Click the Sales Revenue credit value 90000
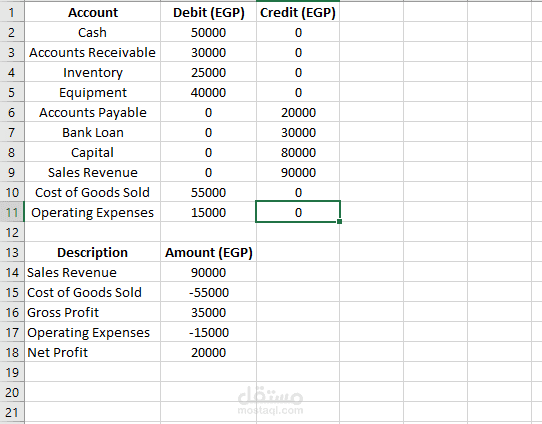Image resolution: width=542 pixels, height=424 pixels. click(x=298, y=172)
